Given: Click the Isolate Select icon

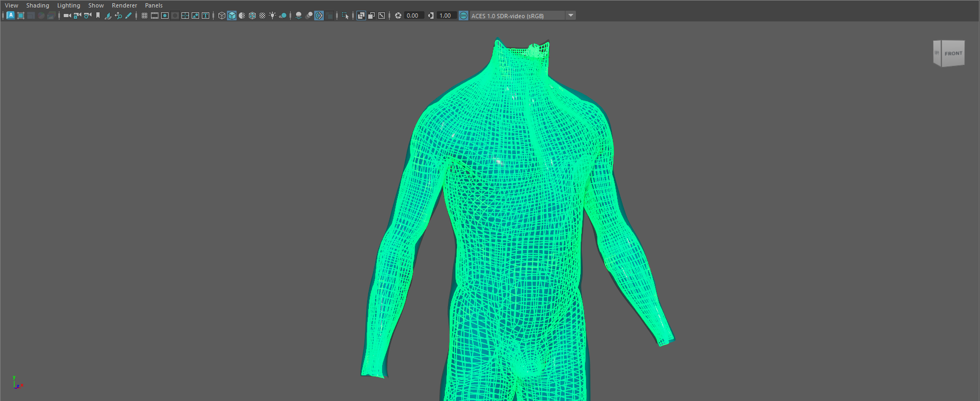Looking at the screenshot, I should click(x=345, y=16).
